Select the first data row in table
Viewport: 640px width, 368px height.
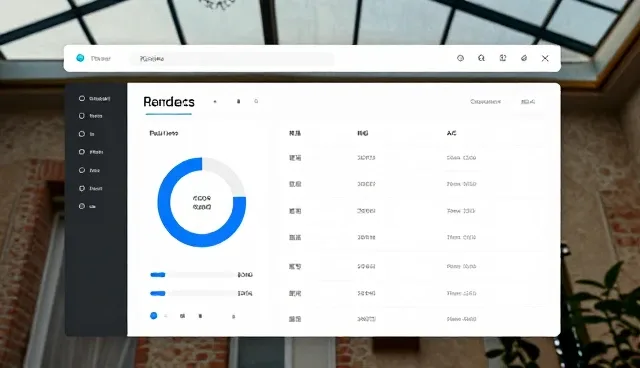412,157
